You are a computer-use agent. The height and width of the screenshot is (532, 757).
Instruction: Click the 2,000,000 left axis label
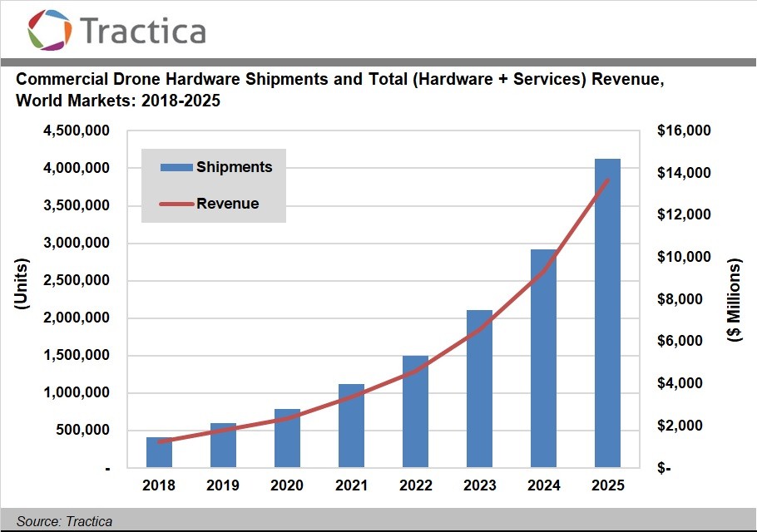tap(77, 318)
